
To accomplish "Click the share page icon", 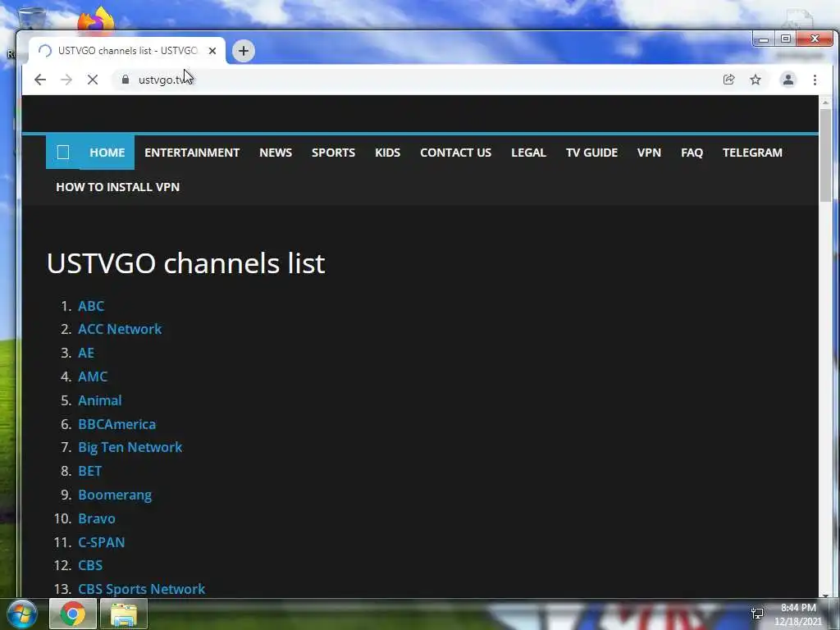I will coord(728,80).
